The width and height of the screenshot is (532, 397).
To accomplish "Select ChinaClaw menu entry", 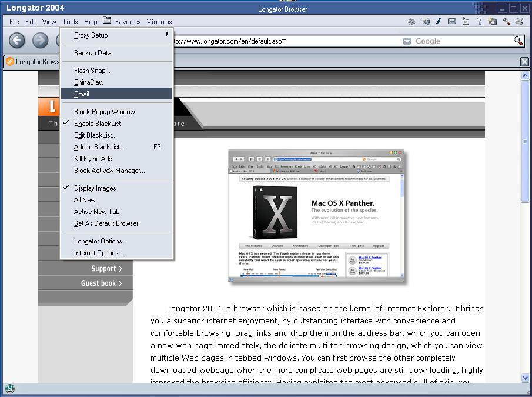I will [x=117, y=82].
